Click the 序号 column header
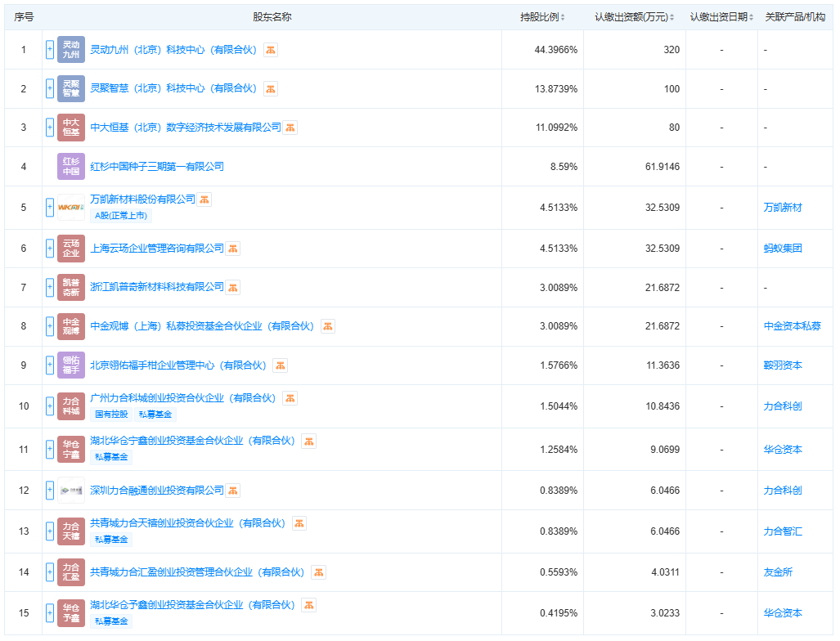 click(x=24, y=17)
